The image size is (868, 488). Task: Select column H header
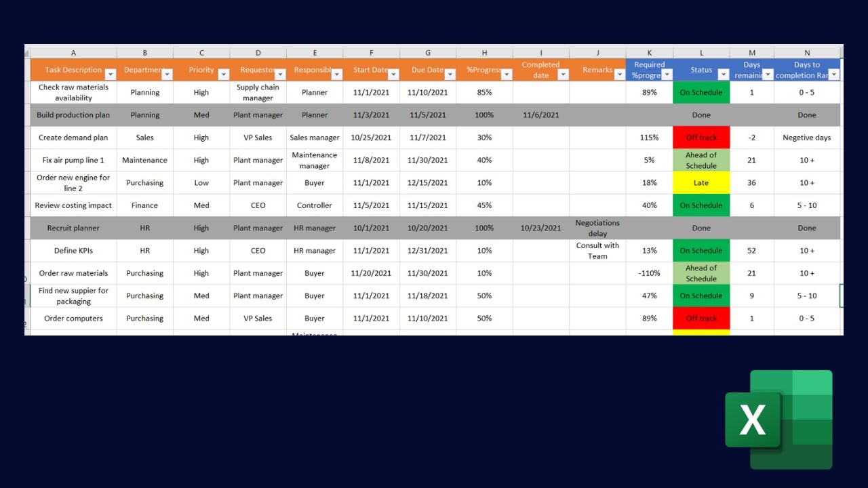pyautogui.click(x=484, y=52)
